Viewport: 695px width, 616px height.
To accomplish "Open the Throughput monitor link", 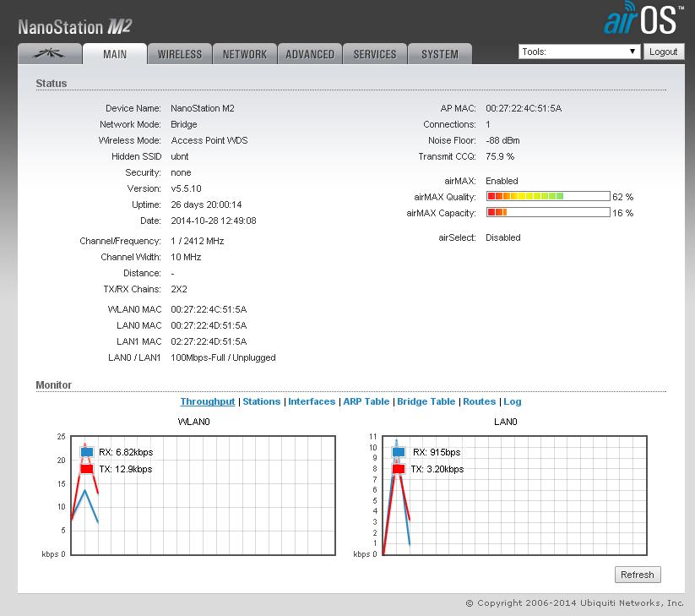I will (x=208, y=401).
